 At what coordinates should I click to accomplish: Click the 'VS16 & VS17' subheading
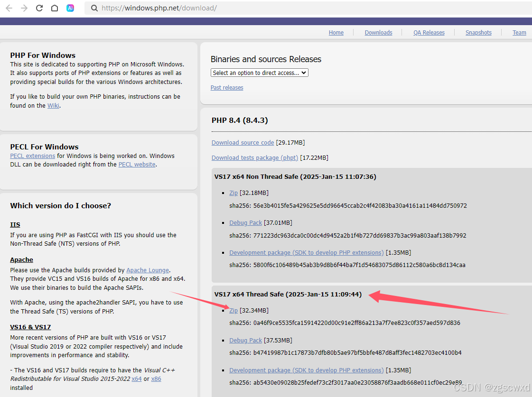tap(30, 327)
